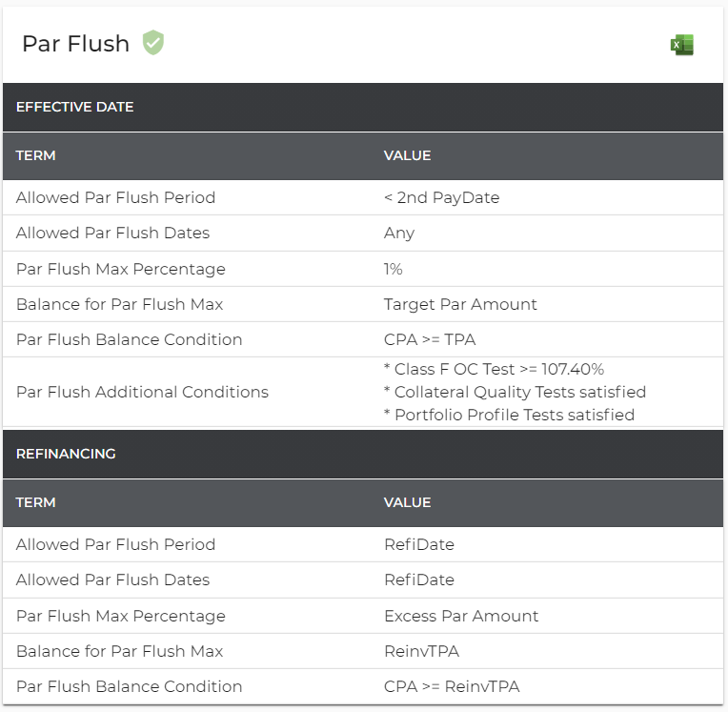This screenshot has height=712, width=728.
Task: Select the "Target Par Amount" value
Action: point(460,304)
